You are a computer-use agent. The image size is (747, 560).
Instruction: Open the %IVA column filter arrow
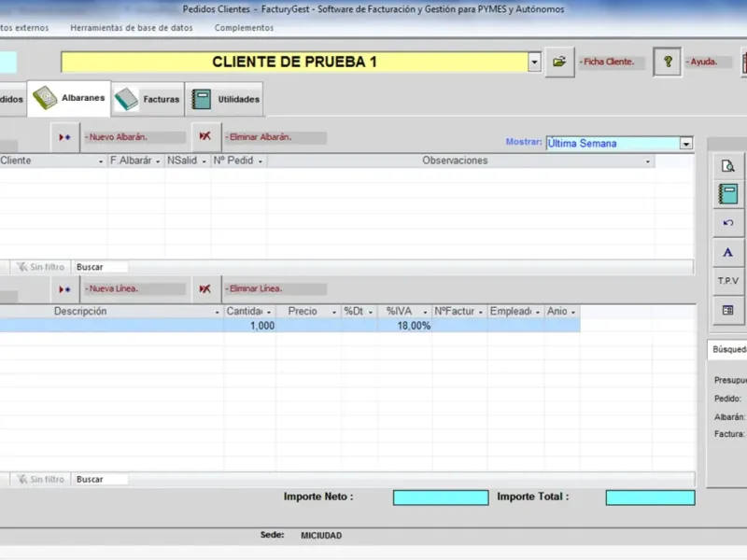click(425, 313)
